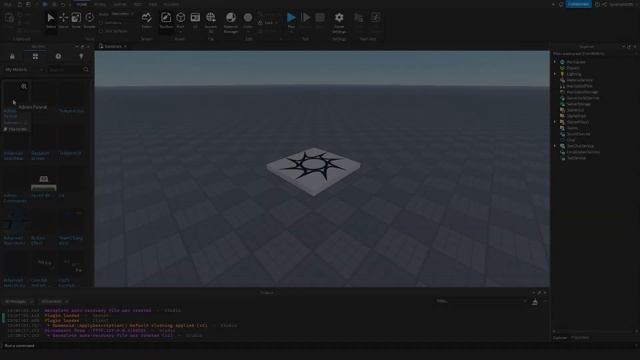Viewport: 640px width, 360px height.
Task: Select ReplicatedStorage in Explorer
Action: click(582, 92)
